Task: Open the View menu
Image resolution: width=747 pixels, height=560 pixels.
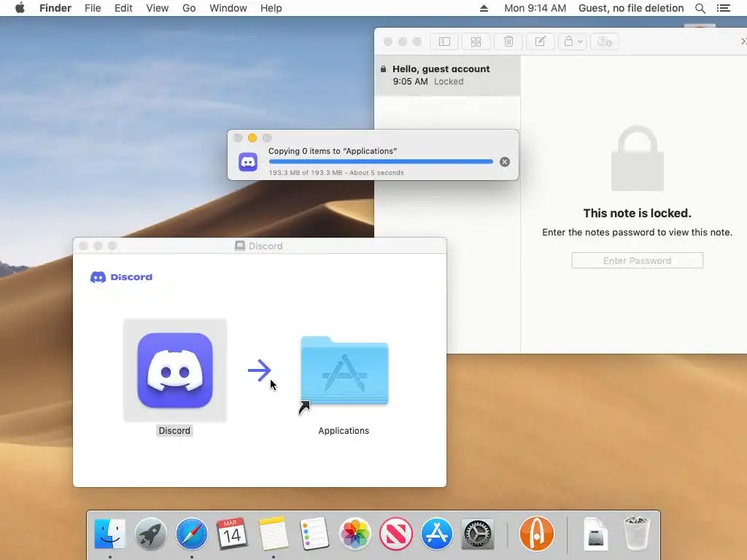Action: (x=158, y=8)
